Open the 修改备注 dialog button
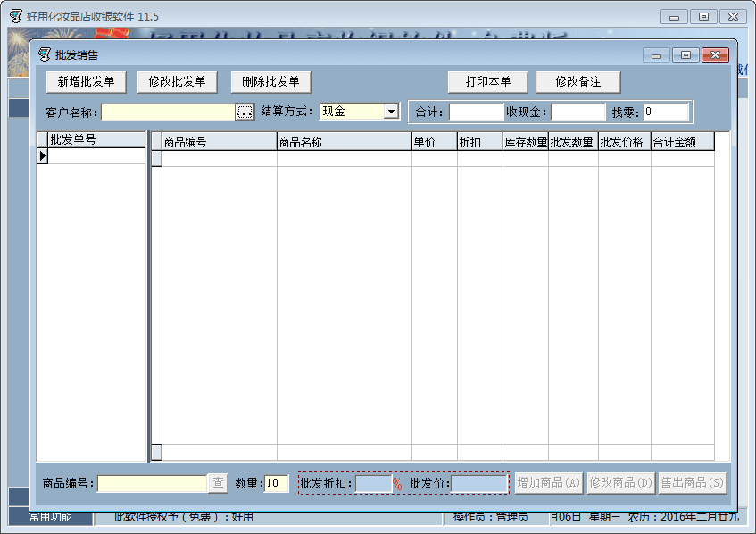The width and height of the screenshot is (756, 534). [x=577, y=82]
